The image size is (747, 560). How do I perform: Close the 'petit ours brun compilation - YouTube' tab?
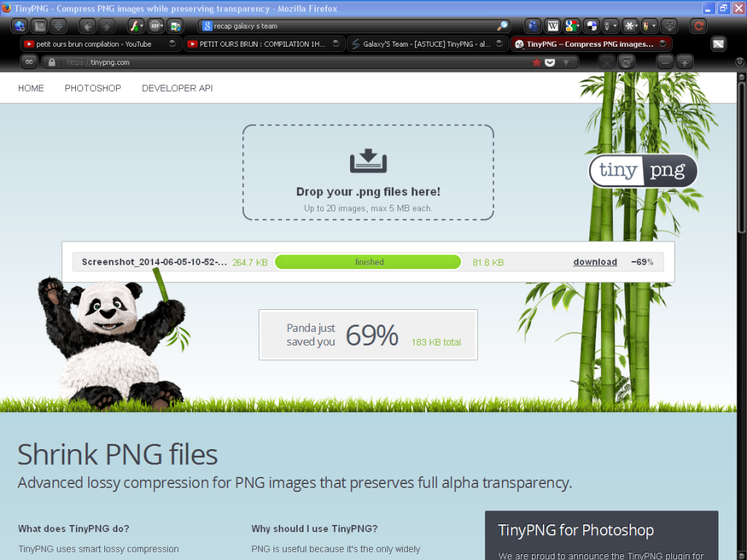(x=172, y=44)
